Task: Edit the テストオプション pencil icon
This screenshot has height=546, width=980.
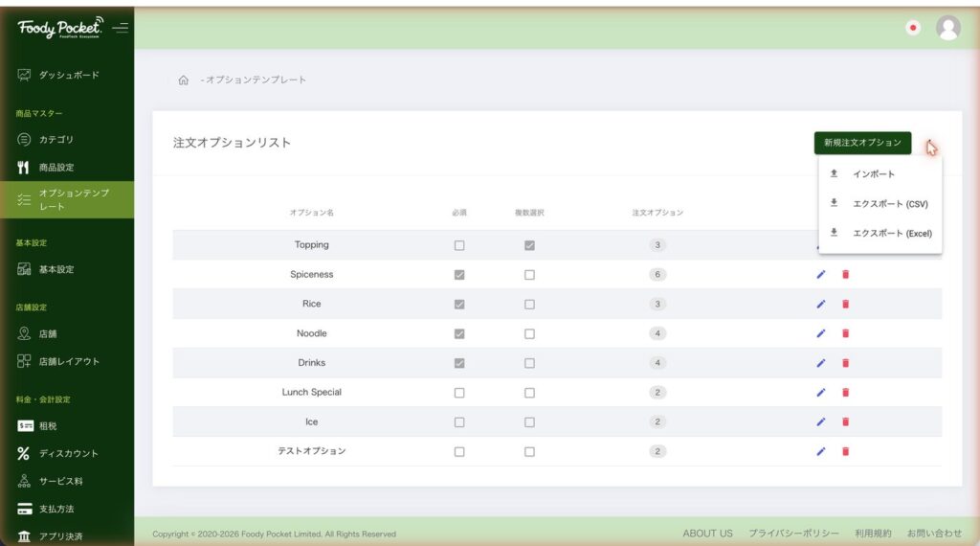Action: pos(820,451)
